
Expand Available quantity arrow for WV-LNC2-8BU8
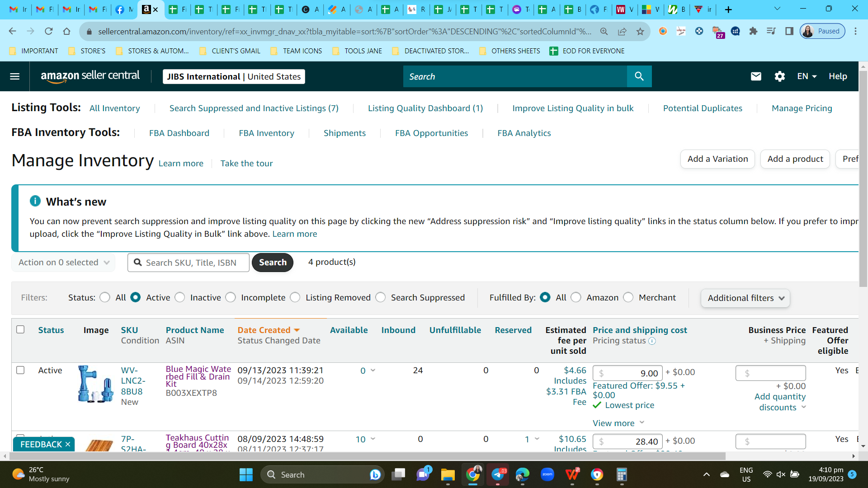(373, 370)
